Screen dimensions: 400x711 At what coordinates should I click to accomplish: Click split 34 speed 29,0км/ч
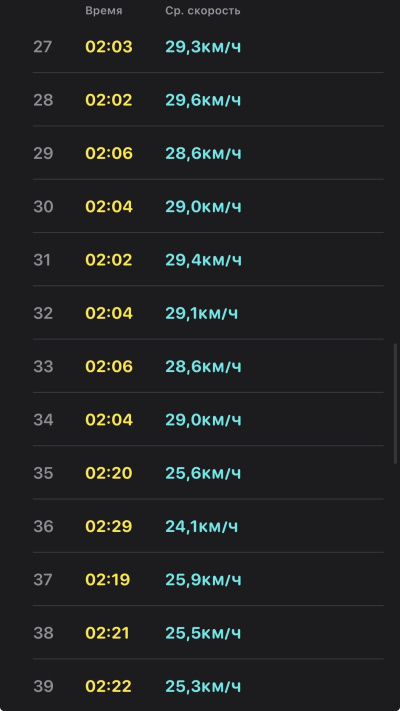[203, 420]
